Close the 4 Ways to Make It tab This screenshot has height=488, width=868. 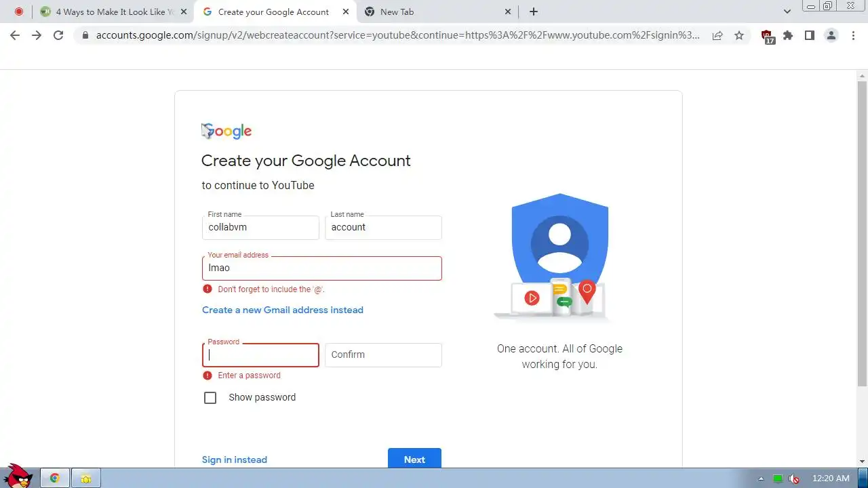tap(183, 12)
